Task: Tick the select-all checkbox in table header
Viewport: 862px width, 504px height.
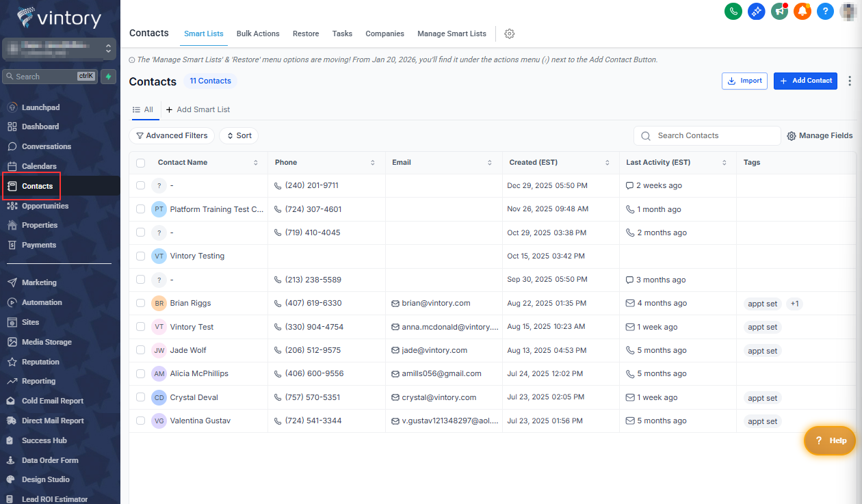Action: [x=141, y=163]
